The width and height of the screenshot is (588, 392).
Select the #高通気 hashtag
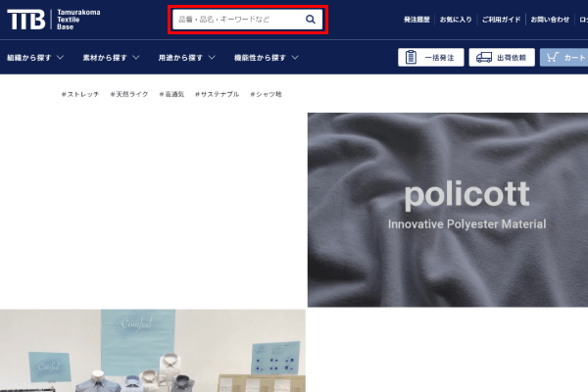(172, 94)
